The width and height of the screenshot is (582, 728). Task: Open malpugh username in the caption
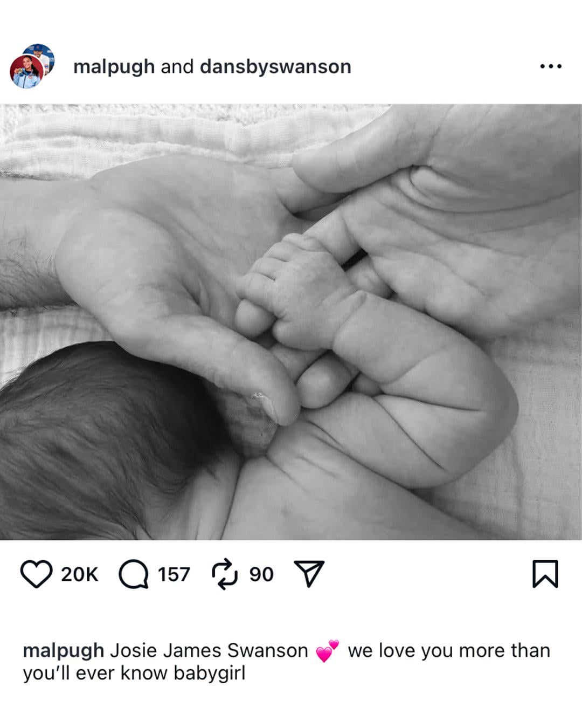pyautogui.click(x=63, y=651)
